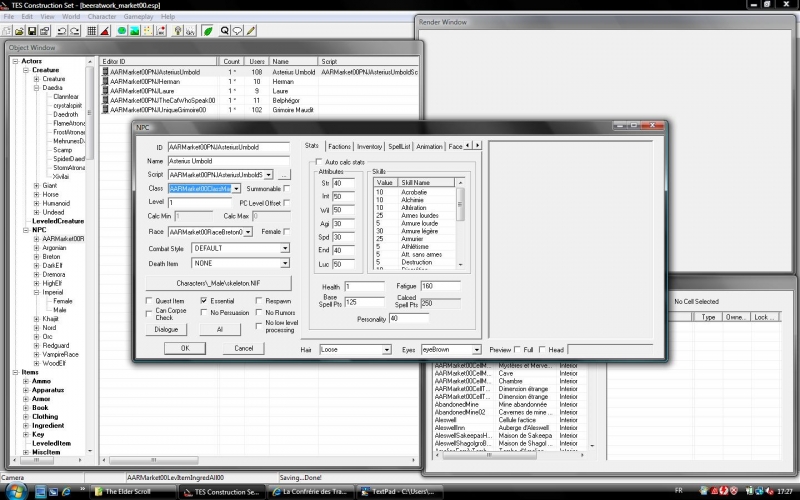
Task: Collapse the Daedra tree node
Action: click(x=36, y=88)
